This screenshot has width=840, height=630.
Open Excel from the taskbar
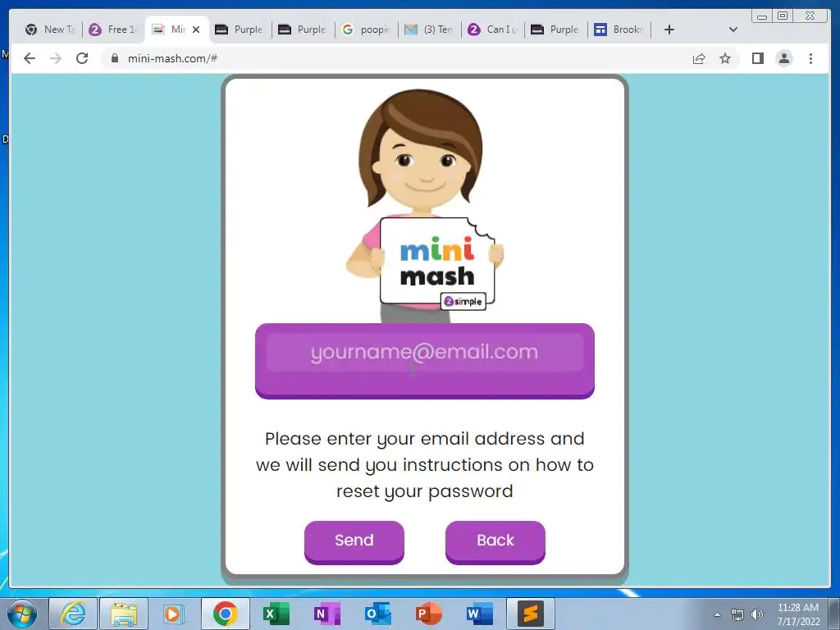point(276,614)
